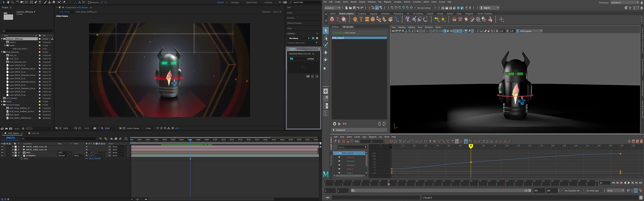Image resolution: width=644 pixels, height=201 pixels.
Task: Activate Maya's Select tool arrow
Action: [326, 31]
